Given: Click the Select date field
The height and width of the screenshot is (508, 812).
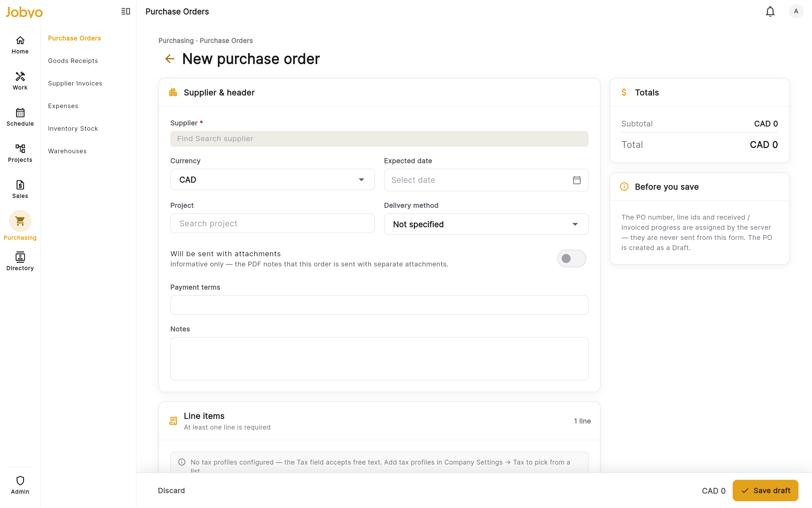Looking at the screenshot, I should tap(486, 180).
